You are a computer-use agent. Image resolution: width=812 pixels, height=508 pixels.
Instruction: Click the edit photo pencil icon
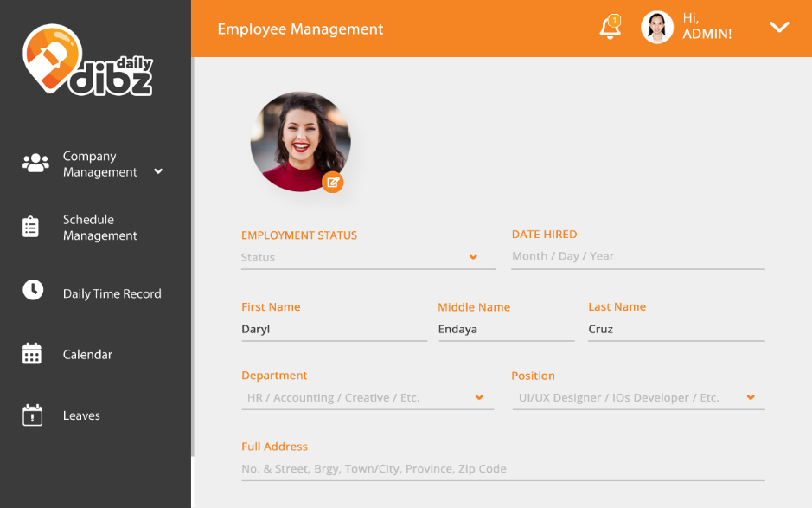[333, 182]
